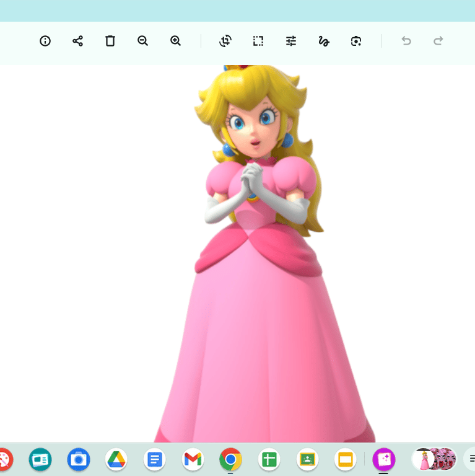Click the purple Gallery app icon in shelf

coord(384,460)
